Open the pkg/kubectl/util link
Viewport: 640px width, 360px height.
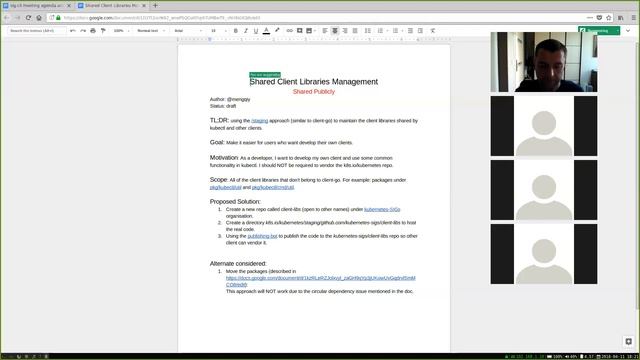click(225, 187)
